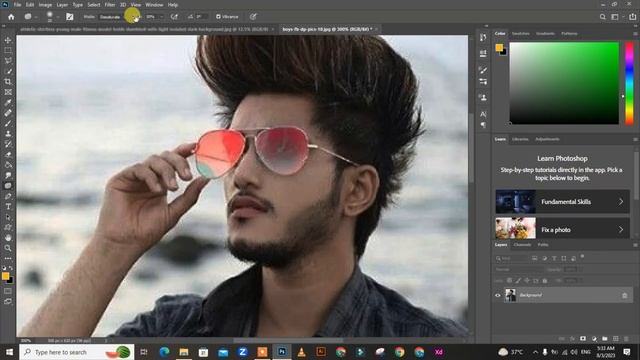
Task: Pick a color in the green color field
Action: point(564,83)
